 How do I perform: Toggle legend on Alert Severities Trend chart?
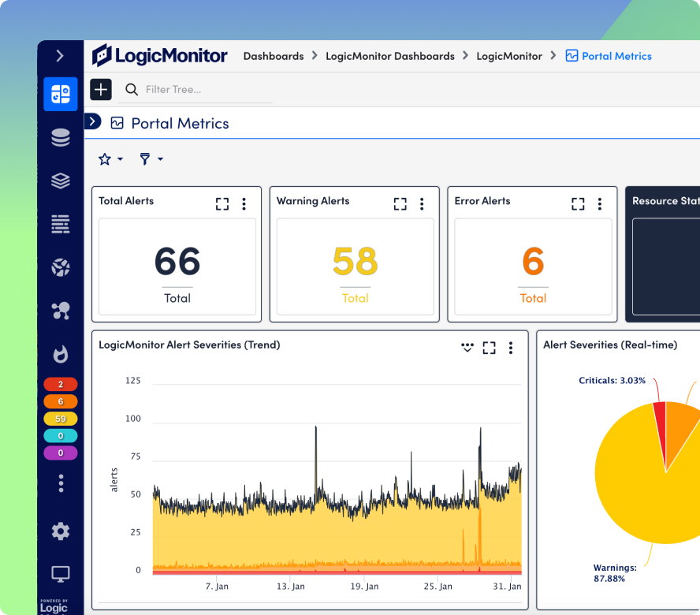pos(467,348)
